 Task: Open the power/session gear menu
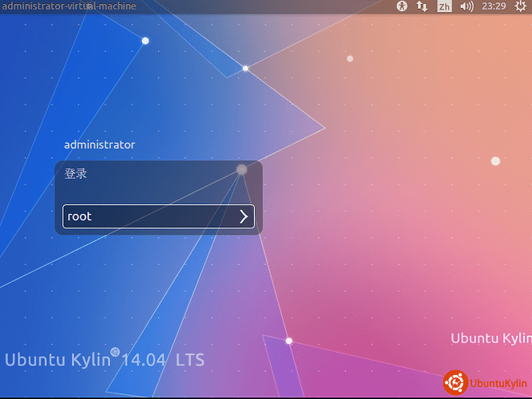click(x=520, y=6)
